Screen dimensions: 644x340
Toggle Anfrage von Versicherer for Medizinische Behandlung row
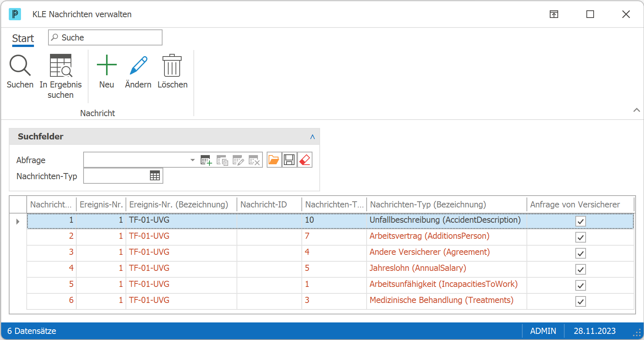coord(581,301)
